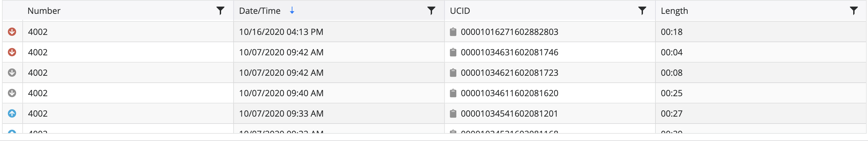Open the Date/Time column filter
Image resolution: width=868 pixels, height=141 pixels.
click(431, 11)
